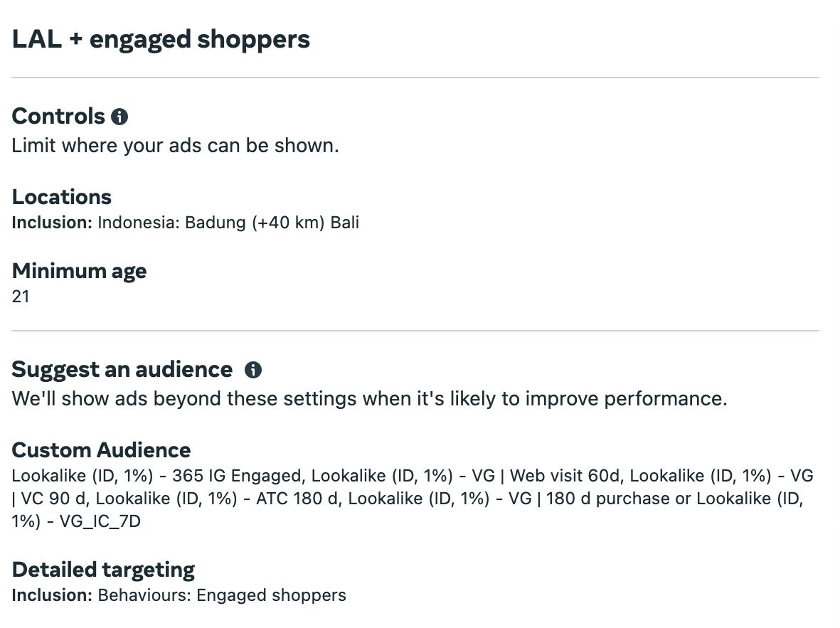Select the Locations heading

(62, 196)
